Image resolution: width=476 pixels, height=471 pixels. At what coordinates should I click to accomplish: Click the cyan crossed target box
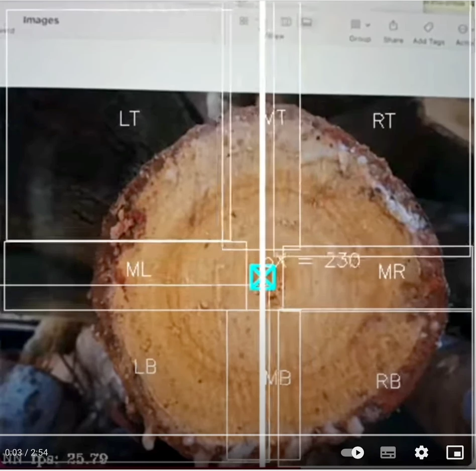[x=263, y=277]
